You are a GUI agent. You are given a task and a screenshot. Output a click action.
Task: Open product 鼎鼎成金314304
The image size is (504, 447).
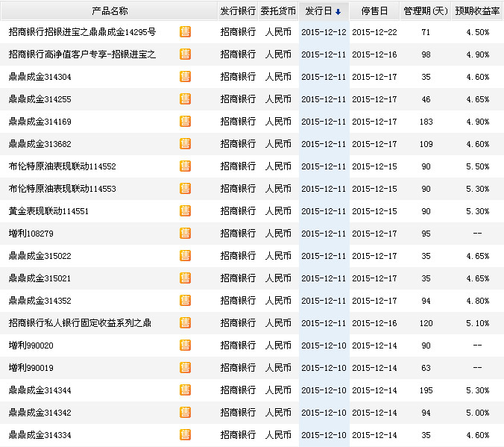40,77
